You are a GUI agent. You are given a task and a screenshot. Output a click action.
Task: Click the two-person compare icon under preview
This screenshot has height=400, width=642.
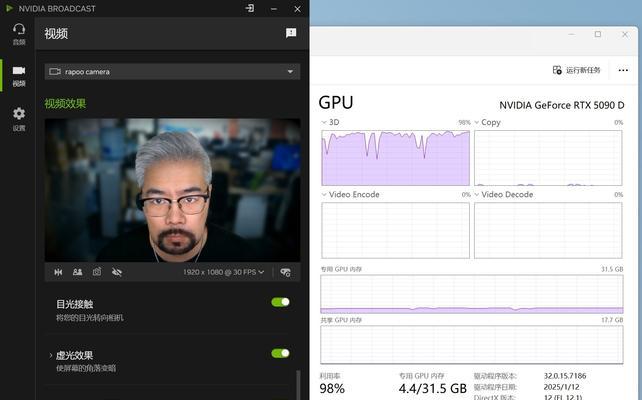pos(77,272)
